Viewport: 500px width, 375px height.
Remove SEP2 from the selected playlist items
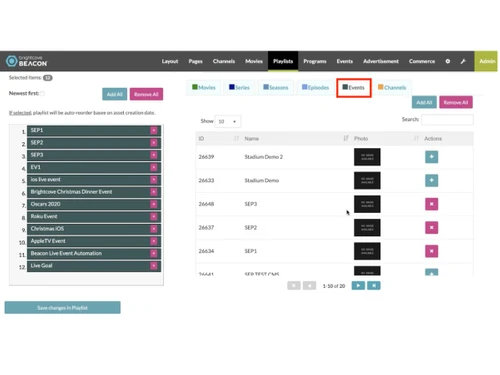(x=154, y=143)
